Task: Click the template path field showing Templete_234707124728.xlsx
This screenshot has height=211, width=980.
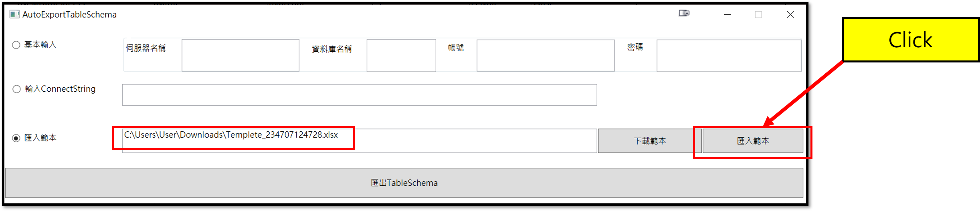Action: pos(359,140)
